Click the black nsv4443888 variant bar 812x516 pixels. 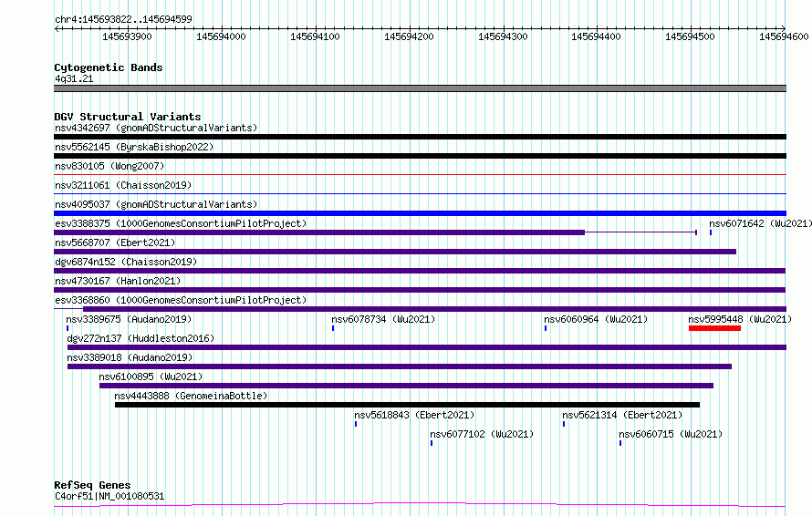coord(407,405)
